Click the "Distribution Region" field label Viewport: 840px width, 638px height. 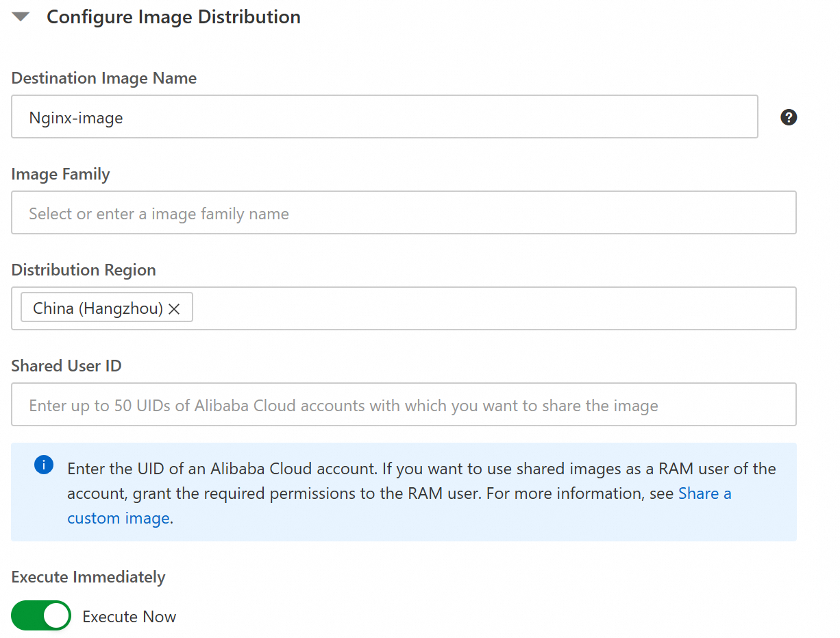coord(84,270)
